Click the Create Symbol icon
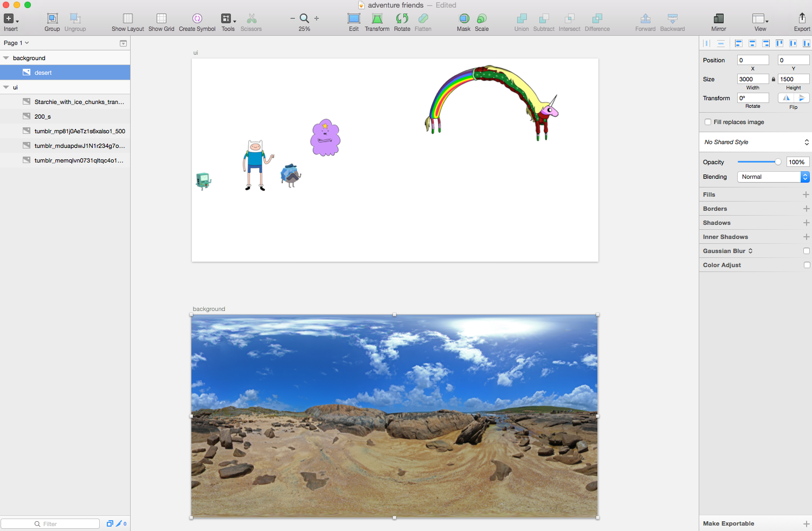Image resolution: width=812 pixels, height=531 pixels. coord(197,18)
